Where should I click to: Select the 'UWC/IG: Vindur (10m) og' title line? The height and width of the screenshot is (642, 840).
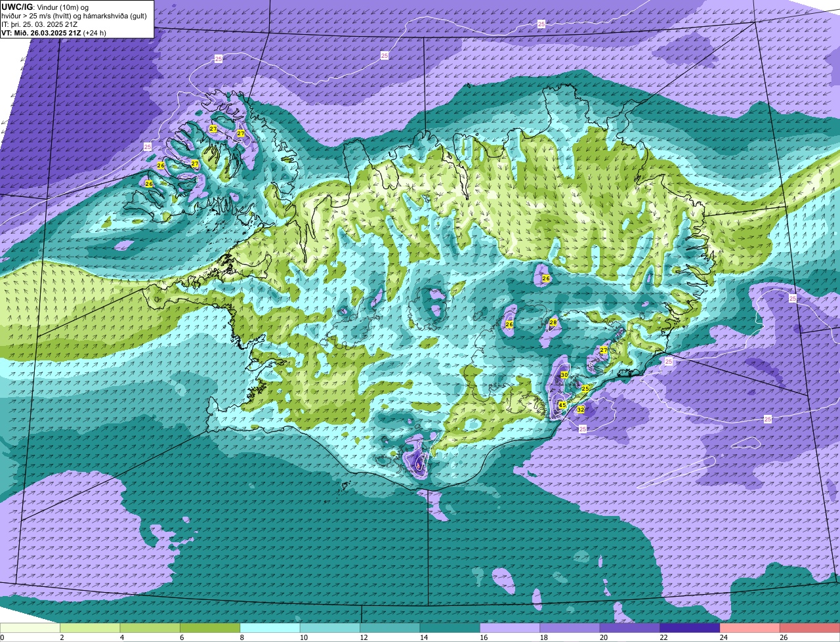45,7
